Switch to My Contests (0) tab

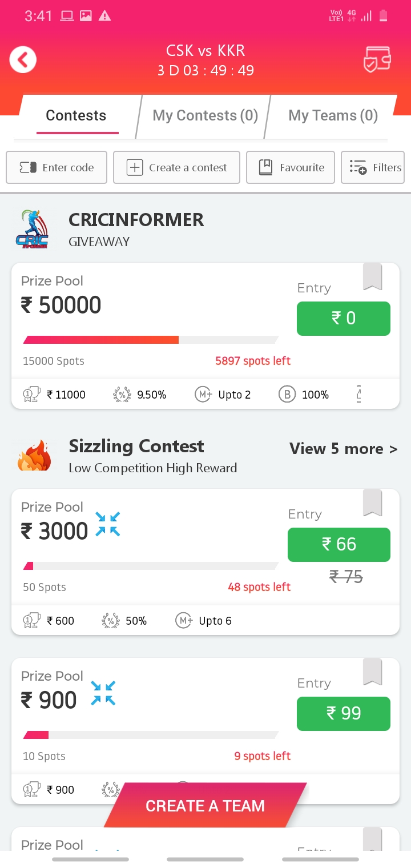pos(205,115)
